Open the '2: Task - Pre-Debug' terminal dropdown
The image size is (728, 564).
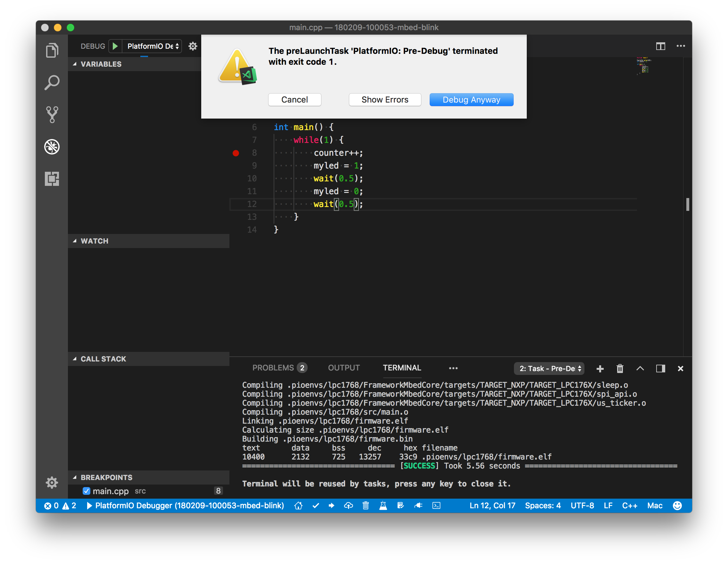pyautogui.click(x=549, y=369)
